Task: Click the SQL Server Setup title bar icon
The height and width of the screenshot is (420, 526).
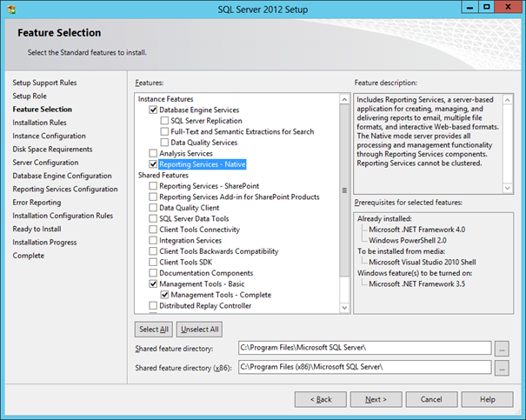Action: point(11,9)
